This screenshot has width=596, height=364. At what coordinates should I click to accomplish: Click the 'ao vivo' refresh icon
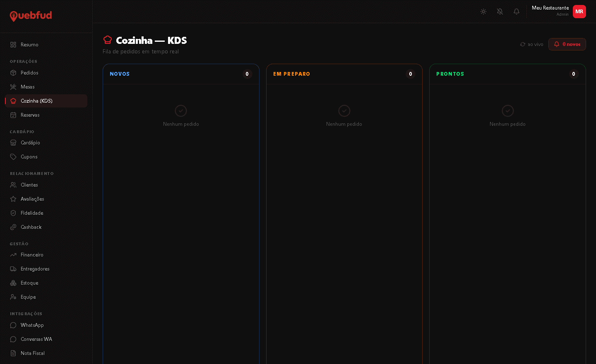point(523,44)
